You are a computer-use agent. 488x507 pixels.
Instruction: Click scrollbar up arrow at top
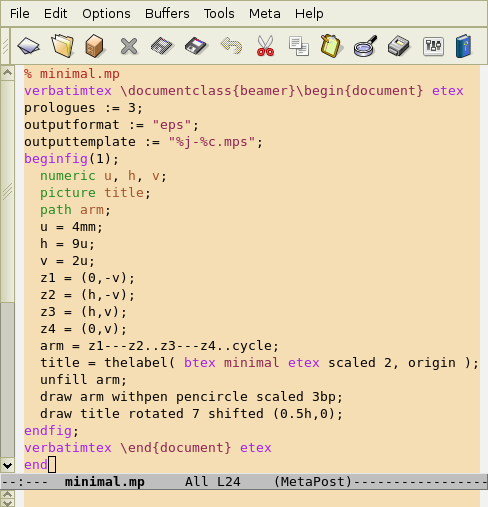point(7,72)
